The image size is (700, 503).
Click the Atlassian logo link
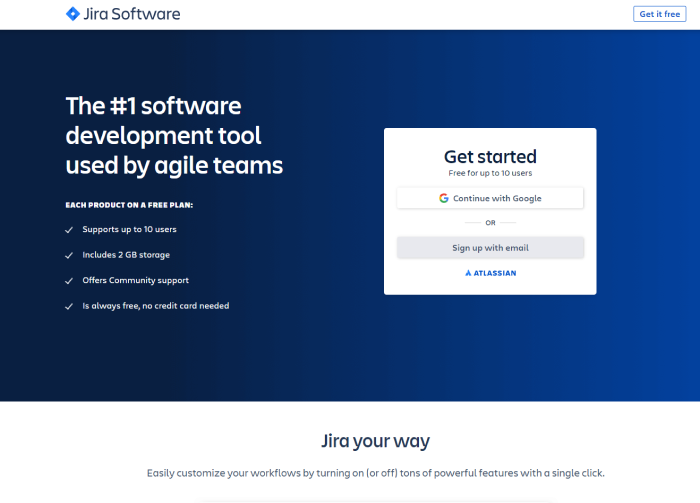[490, 273]
